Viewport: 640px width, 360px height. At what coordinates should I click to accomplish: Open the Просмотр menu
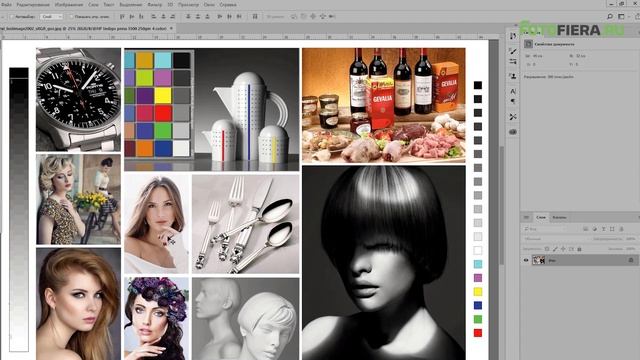(189, 5)
